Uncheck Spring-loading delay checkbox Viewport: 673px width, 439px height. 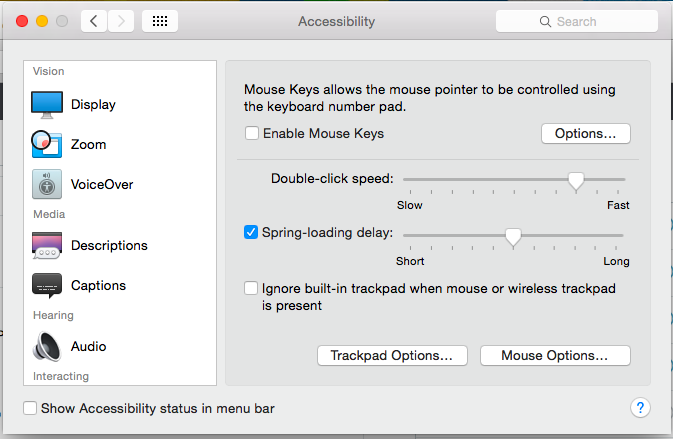point(252,233)
